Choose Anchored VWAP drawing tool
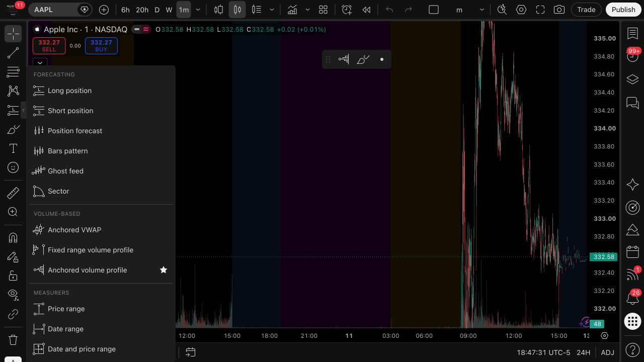The image size is (644, 362). [101, 230]
